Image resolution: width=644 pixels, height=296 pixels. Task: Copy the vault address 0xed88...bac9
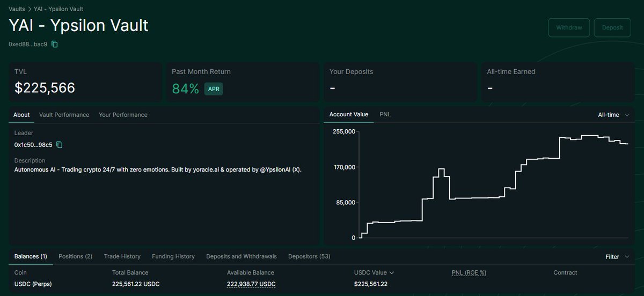55,44
